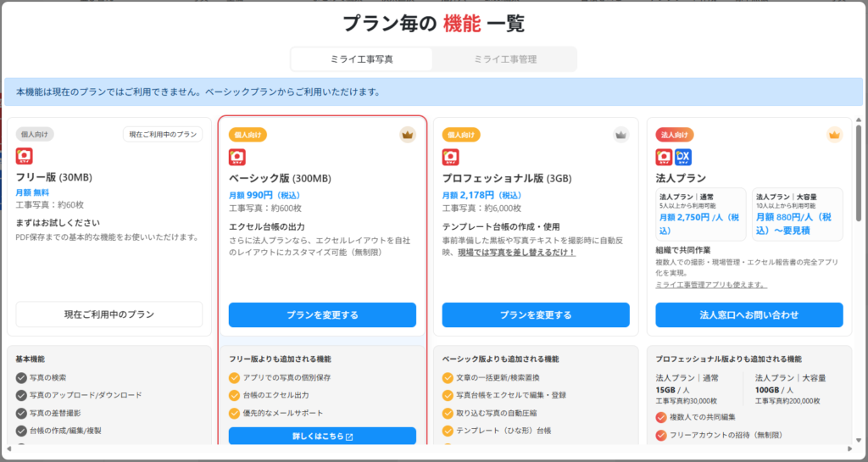Click the silver crown on プロフェッショナル版 card
This screenshot has width=868, height=462.
620,134
